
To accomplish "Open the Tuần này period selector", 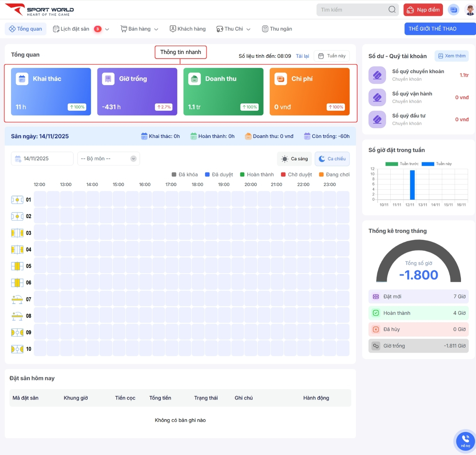I will [x=332, y=56].
